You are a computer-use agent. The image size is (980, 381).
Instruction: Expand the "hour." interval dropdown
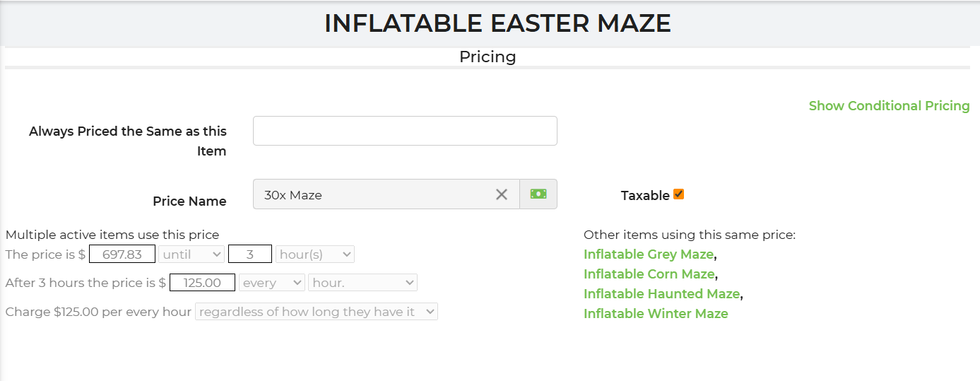point(362,283)
